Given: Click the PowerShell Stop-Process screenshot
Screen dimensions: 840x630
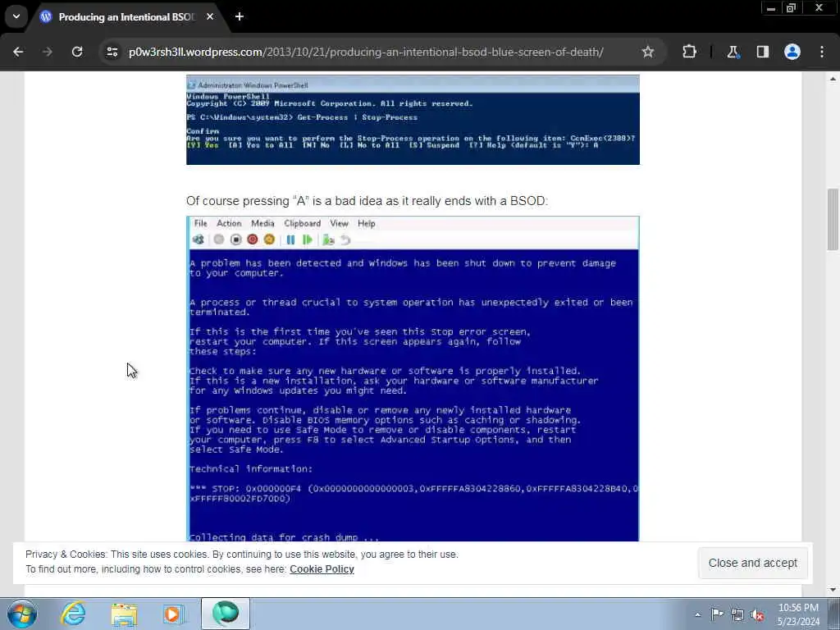Looking at the screenshot, I should 413,120.
